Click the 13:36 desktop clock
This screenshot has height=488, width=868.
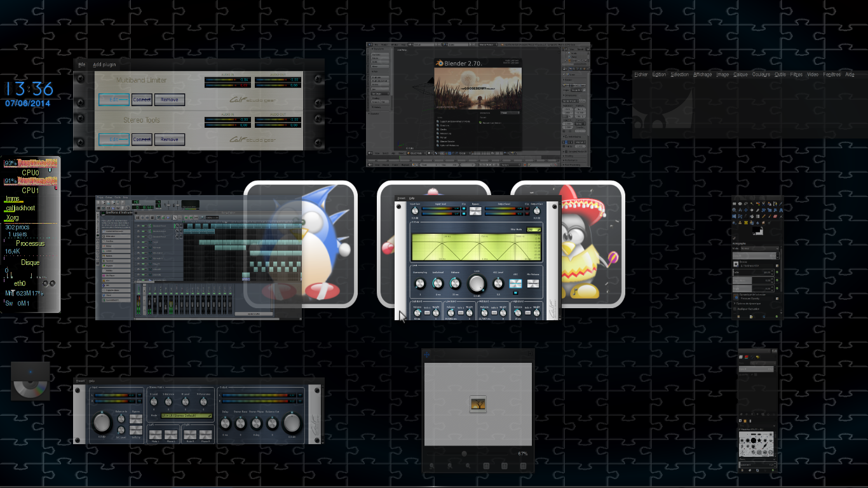click(30, 88)
